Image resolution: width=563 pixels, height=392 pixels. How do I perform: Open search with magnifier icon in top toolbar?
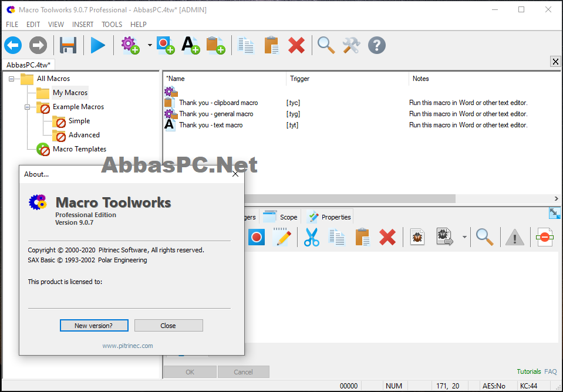coord(326,45)
